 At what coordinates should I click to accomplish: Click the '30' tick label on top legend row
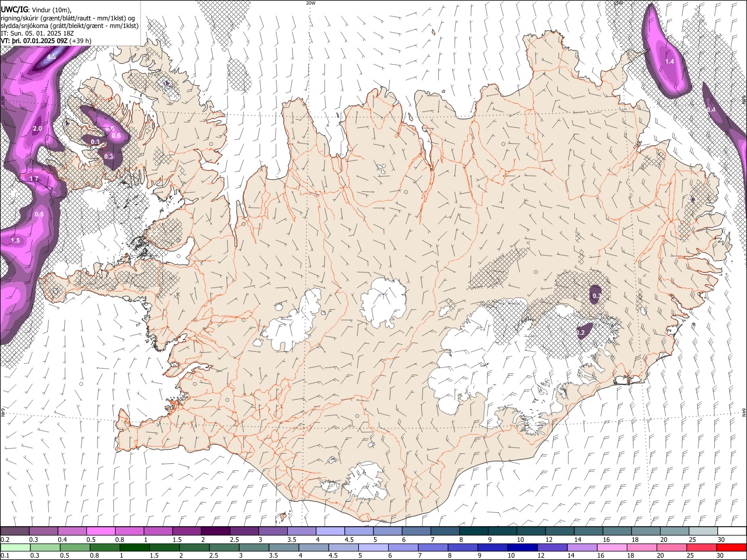721,540
